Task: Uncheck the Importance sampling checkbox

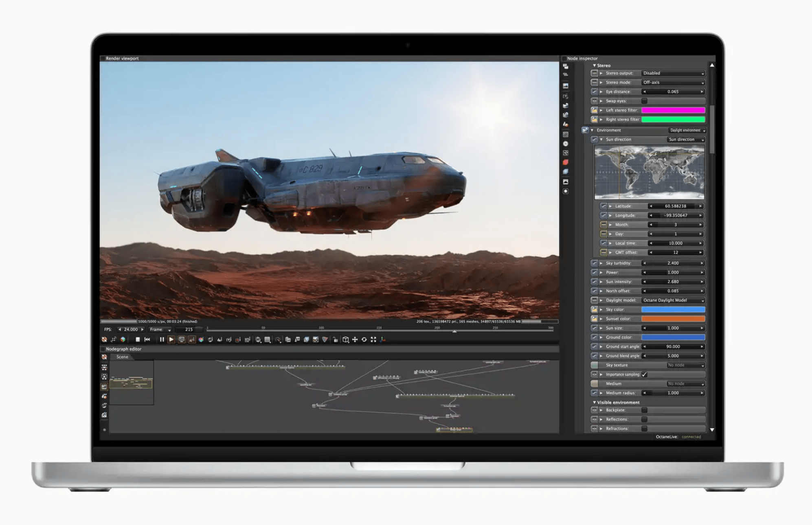Action: (x=644, y=374)
